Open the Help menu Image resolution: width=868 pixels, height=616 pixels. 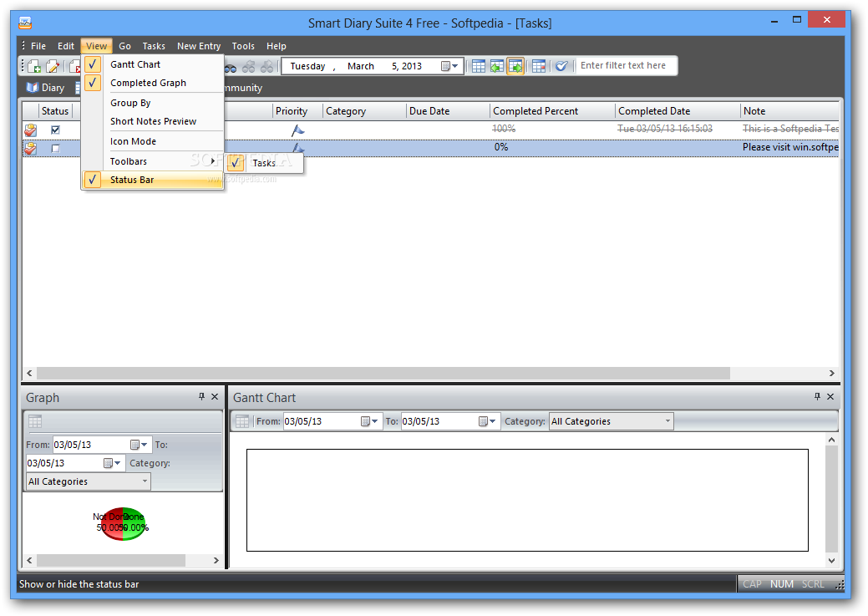pos(277,46)
